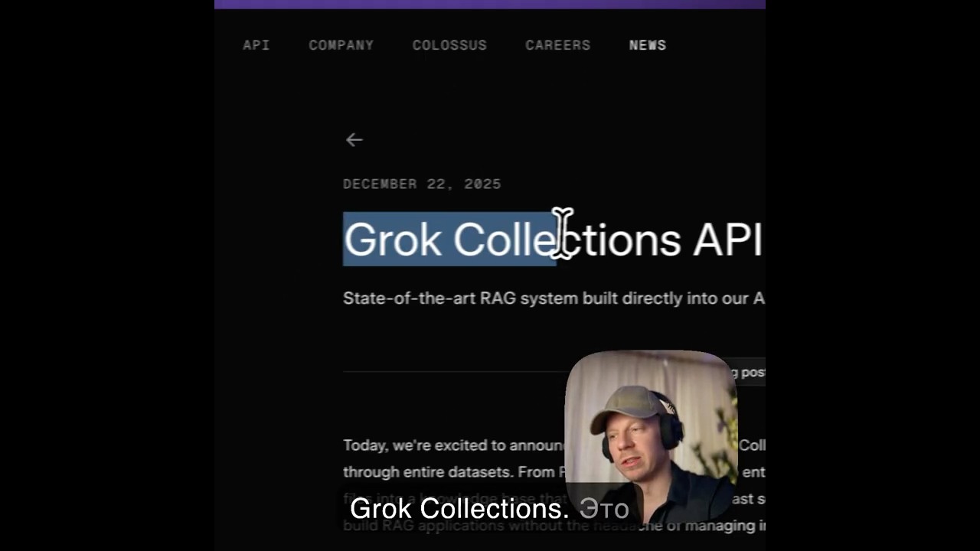Click the horizontal divider below the subtitle
980x551 pixels.
pos(454,372)
